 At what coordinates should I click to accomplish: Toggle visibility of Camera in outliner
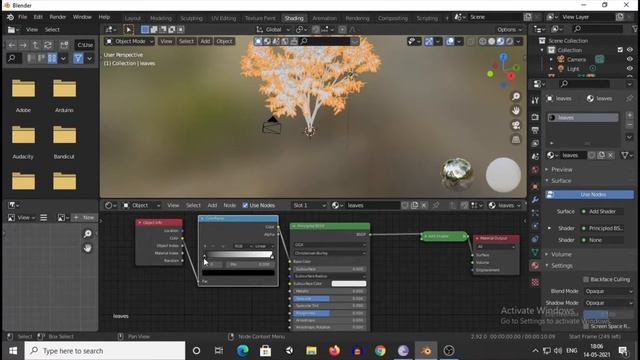click(x=630, y=59)
